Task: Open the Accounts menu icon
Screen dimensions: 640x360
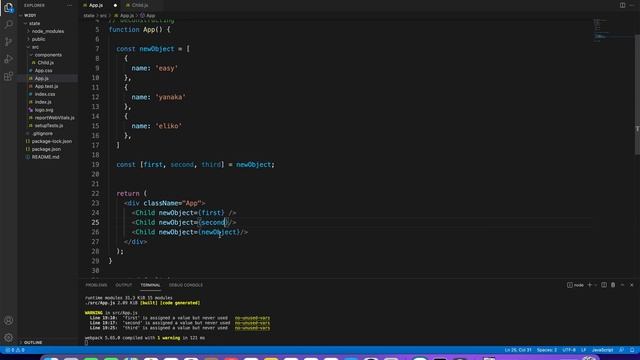Action: tap(8, 320)
